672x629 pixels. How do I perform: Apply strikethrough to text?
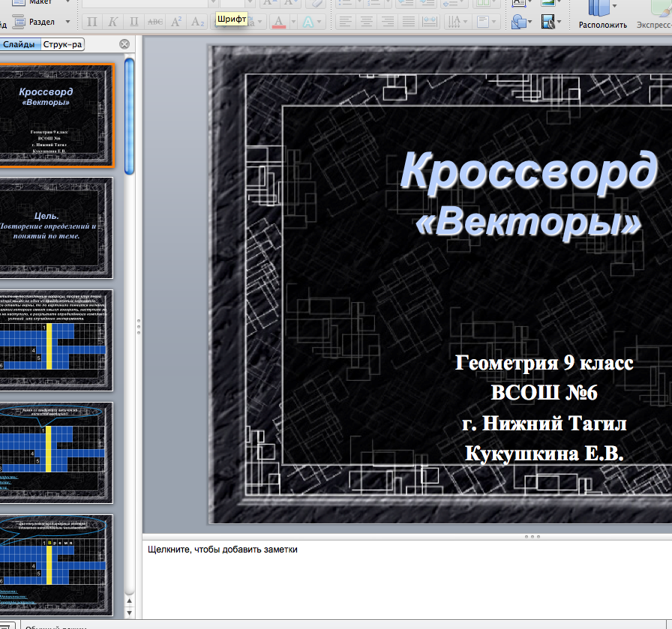(x=155, y=22)
